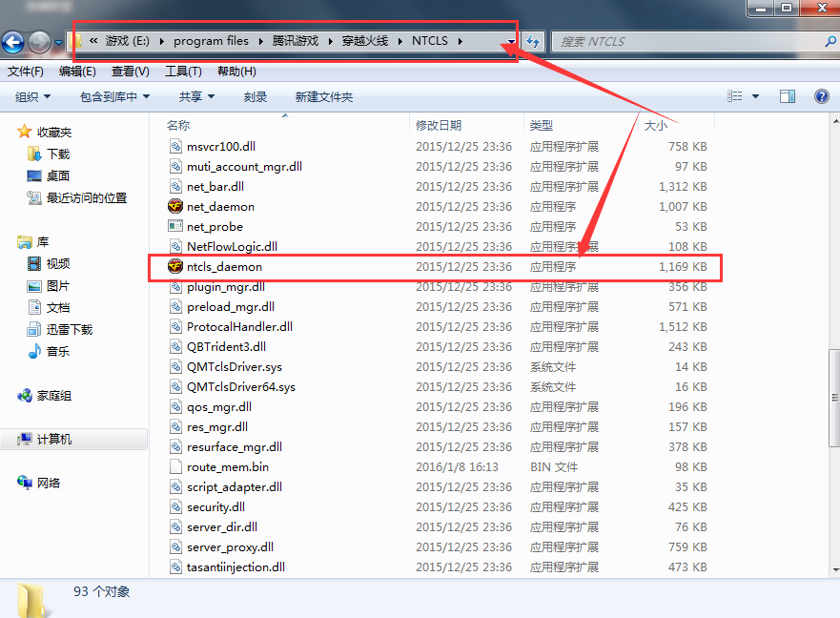Viewport: 840px width, 618px height.
Task: Select the ProtocalHandler.dll file name
Action: coord(239,327)
